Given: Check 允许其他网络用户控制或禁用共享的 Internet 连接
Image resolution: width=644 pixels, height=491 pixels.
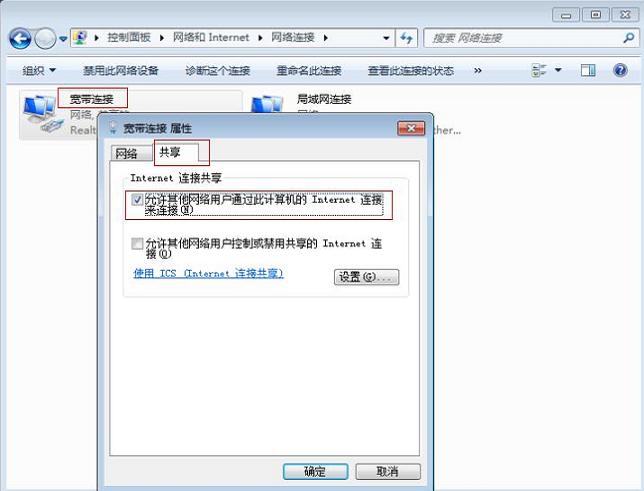Looking at the screenshot, I should tap(137, 243).
